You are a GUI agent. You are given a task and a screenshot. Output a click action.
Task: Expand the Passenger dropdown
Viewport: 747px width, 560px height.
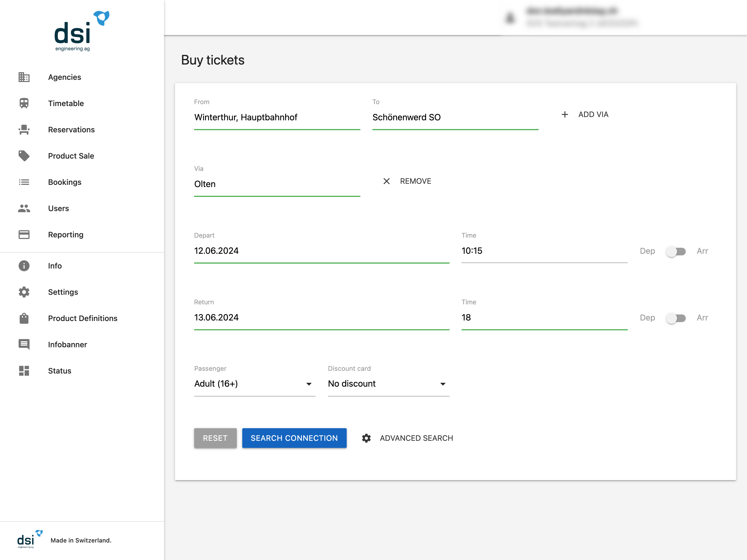click(x=254, y=384)
